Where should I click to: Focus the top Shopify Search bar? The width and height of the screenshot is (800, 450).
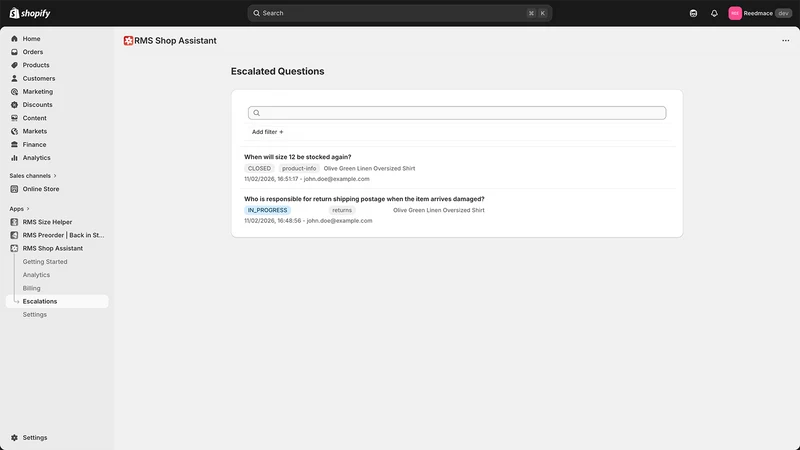coord(399,13)
